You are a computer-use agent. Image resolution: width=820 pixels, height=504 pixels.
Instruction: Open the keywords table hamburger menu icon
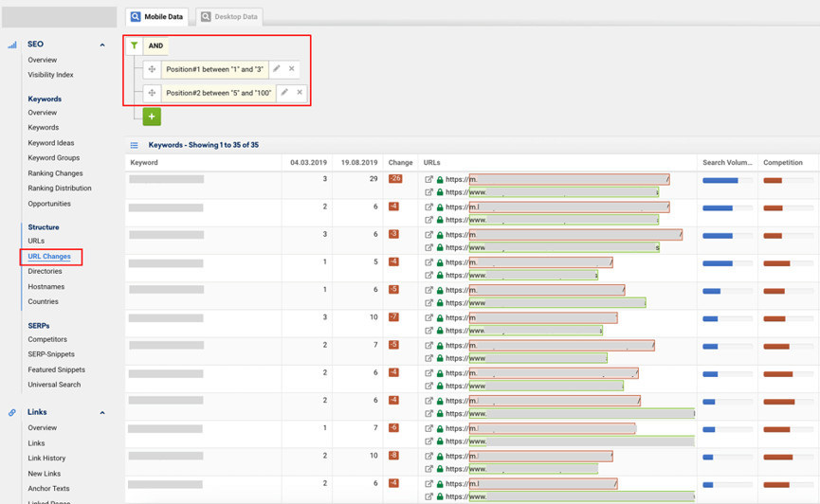click(135, 146)
